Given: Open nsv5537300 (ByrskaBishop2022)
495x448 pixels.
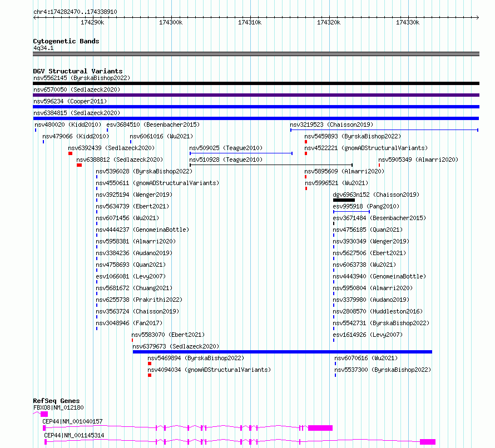Looking at the screenshot, I should click(x=383, y=370).
